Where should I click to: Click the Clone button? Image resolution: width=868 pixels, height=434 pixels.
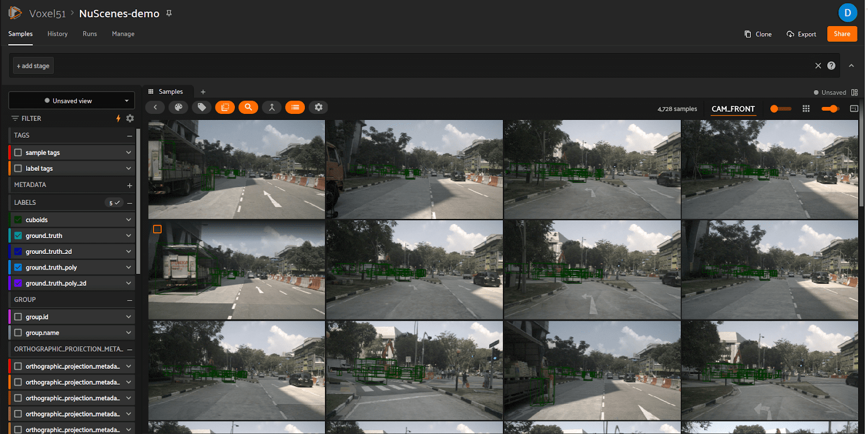(x=758, y=34)
